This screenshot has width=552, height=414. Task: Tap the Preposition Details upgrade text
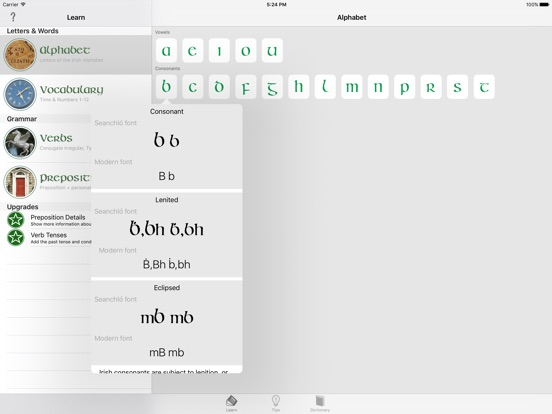[x=58, y=217]
